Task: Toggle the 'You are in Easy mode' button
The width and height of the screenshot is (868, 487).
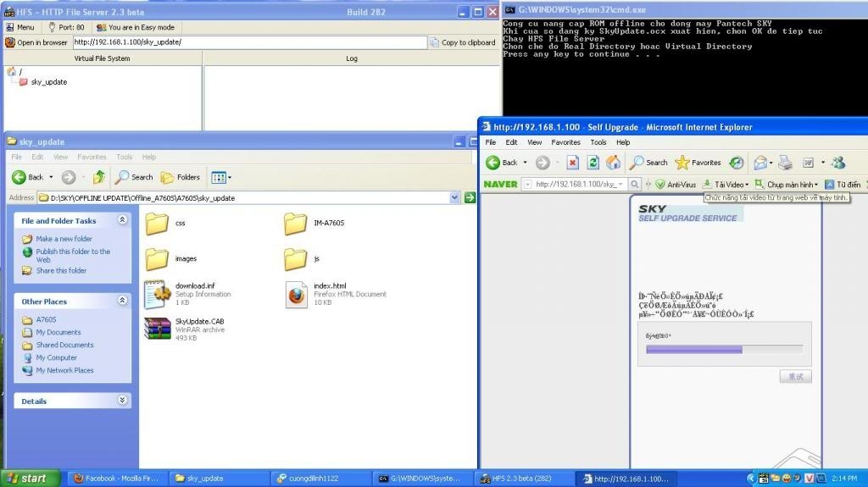Action: pyautogui.click(x=136, y=27)
